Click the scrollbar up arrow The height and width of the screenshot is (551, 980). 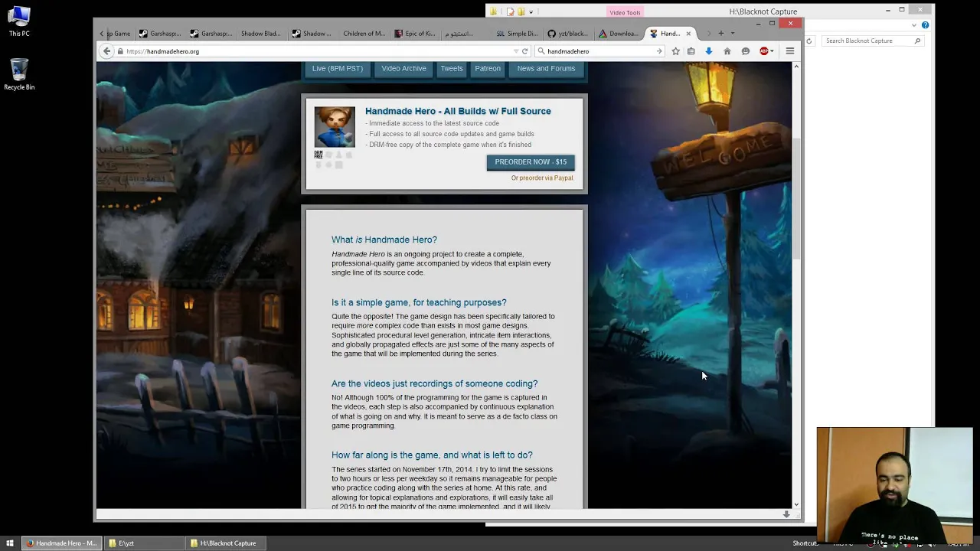[x=796, y=67]
